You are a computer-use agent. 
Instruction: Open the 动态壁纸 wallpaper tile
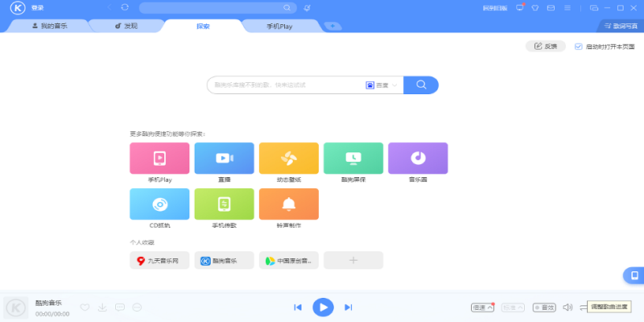pyautogui.click(x=288, y=158)
